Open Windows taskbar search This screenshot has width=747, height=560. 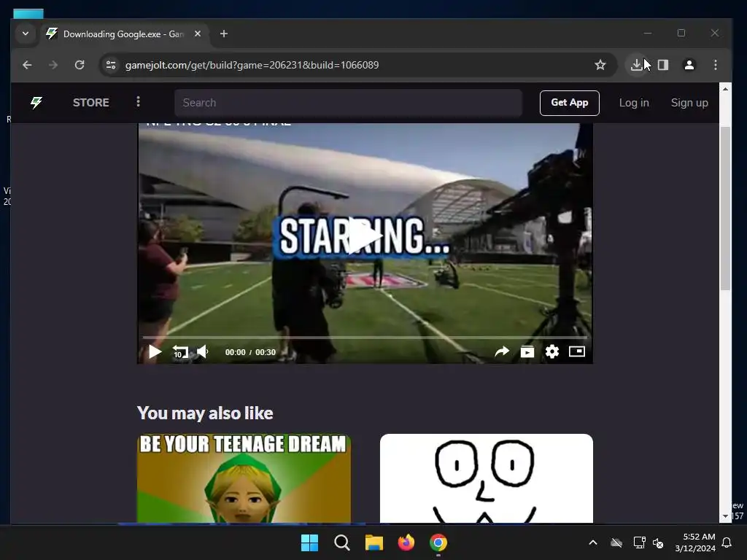point(341,542)
